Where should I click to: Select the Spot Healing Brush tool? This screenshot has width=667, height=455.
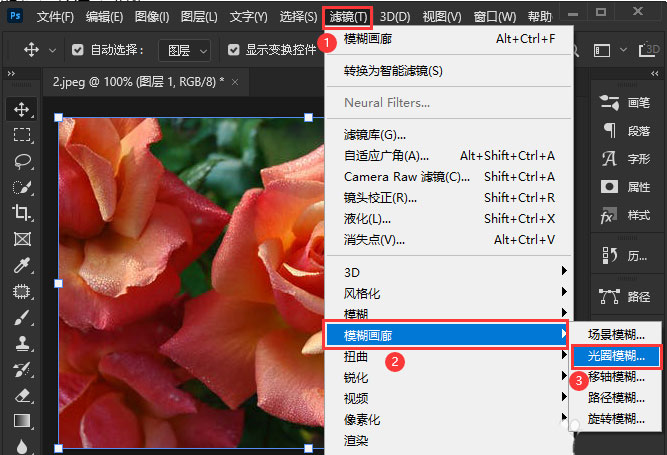tap(22, 291)
